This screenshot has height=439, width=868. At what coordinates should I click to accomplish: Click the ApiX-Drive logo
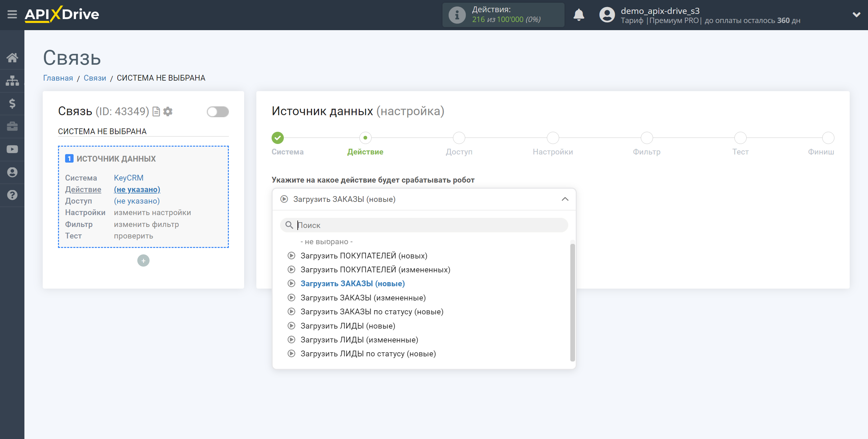tap(62, 14)
